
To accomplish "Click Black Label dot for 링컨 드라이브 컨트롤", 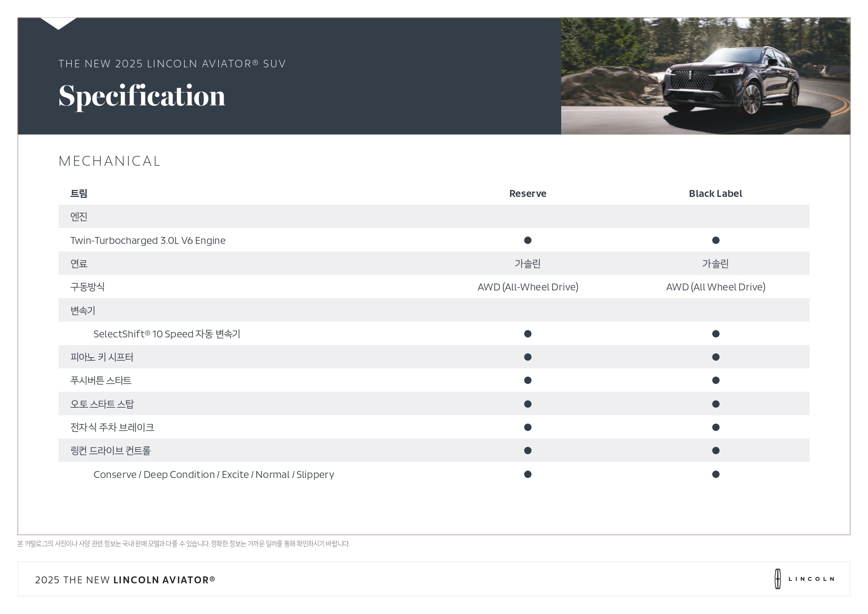I will click(716, 451).
